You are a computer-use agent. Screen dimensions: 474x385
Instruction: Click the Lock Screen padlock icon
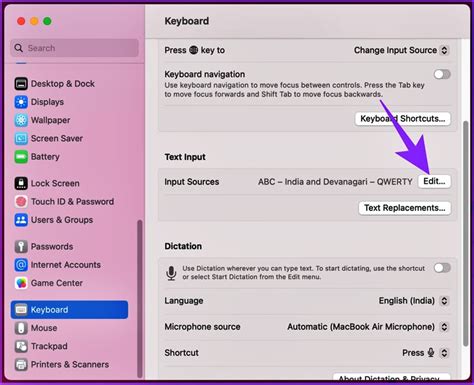pyautogui.click(x=21, y=183)
